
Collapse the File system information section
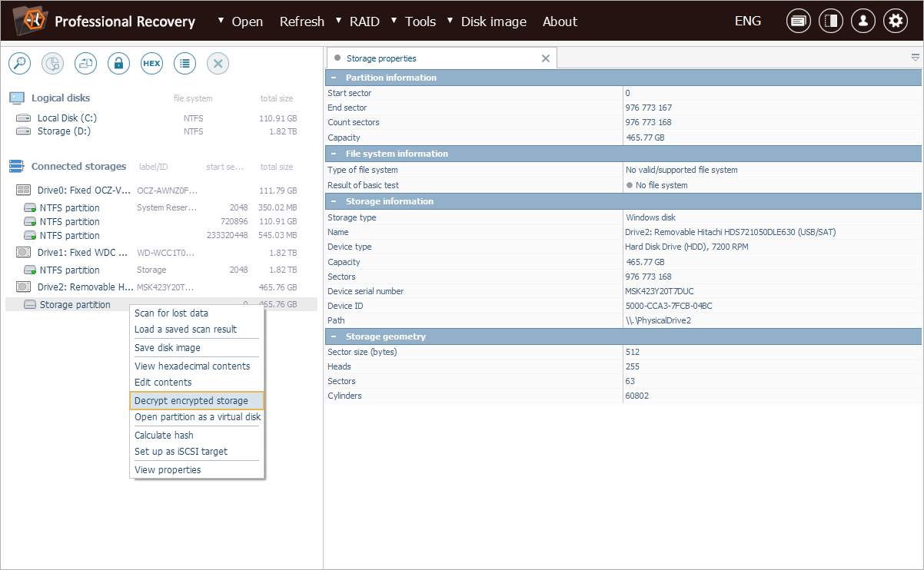(x=334, y=154)
